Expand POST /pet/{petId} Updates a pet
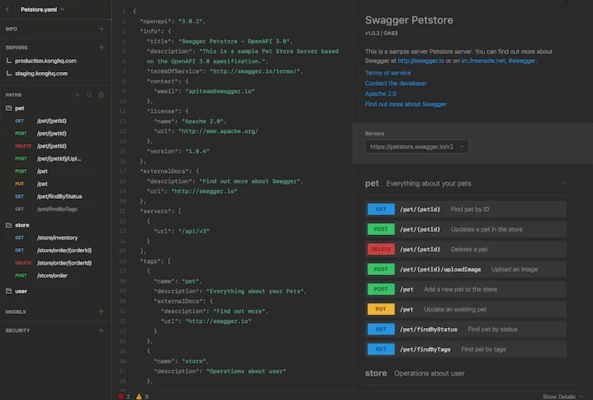The width and height of the screenshot is (593, 400). pos(466,229)
